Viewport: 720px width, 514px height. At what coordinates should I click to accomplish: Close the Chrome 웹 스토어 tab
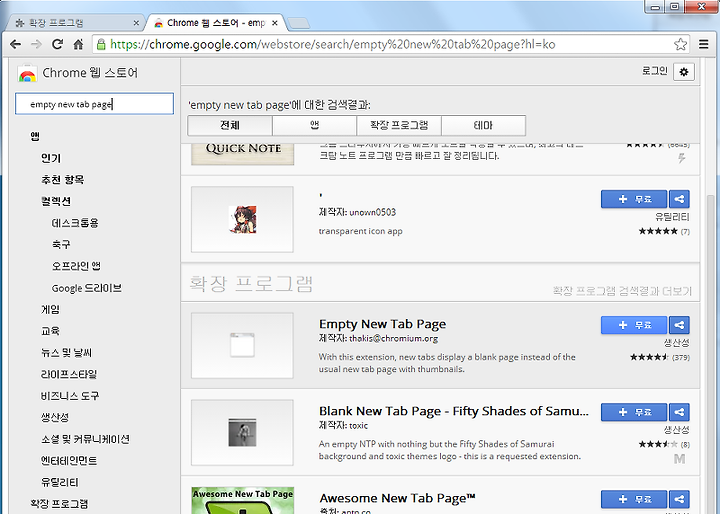coord(274,23)
